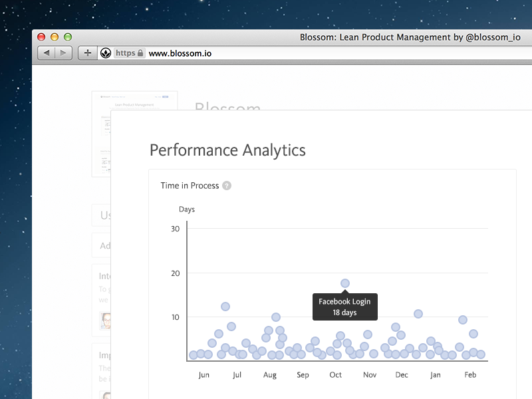The image size is (532, 399).
Task: Click the Blossom site favicon icon
Action: coord(106,53)
